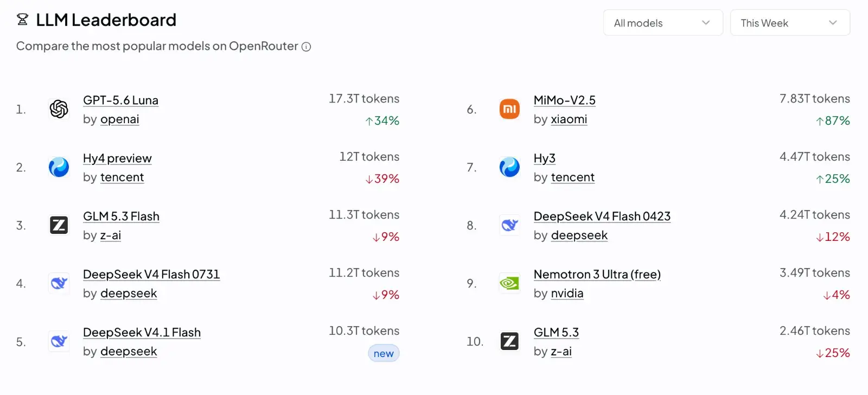Viewport: 868px width, 395px height.
Task: Click the DeepSeek whale logo for V4 Flash 0423
Action: [509, 225]
